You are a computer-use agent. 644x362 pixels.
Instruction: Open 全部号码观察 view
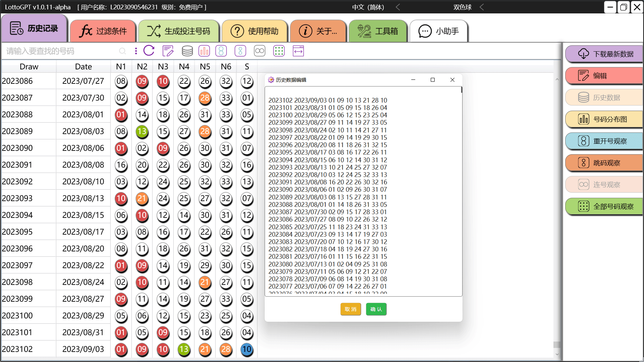pos(604,206)
